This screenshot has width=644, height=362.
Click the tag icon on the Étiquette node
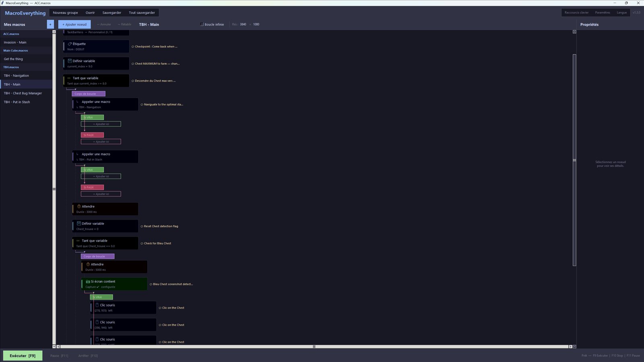(70, 44)
